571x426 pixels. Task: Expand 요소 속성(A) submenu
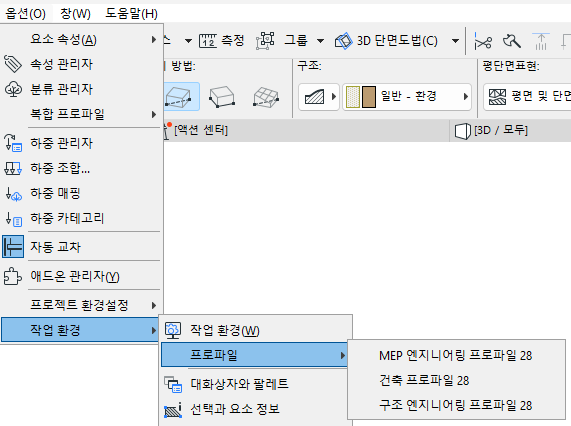point(82,39)
